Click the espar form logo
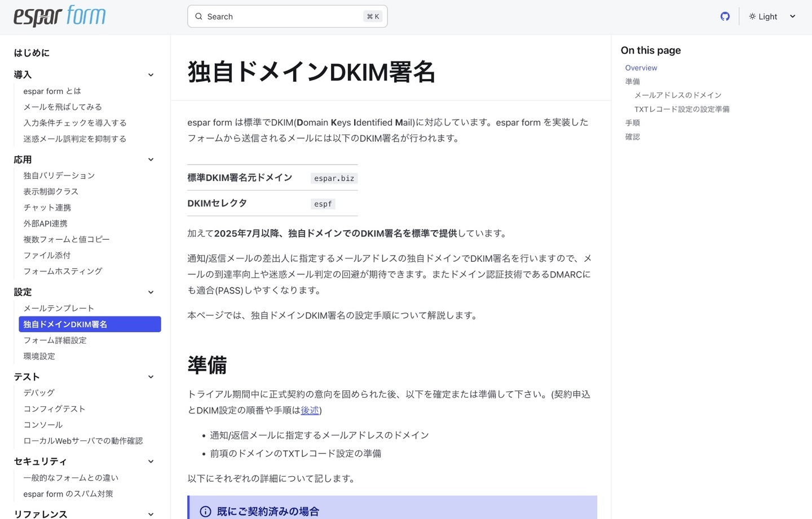The image size is (812, 519). 59,16
